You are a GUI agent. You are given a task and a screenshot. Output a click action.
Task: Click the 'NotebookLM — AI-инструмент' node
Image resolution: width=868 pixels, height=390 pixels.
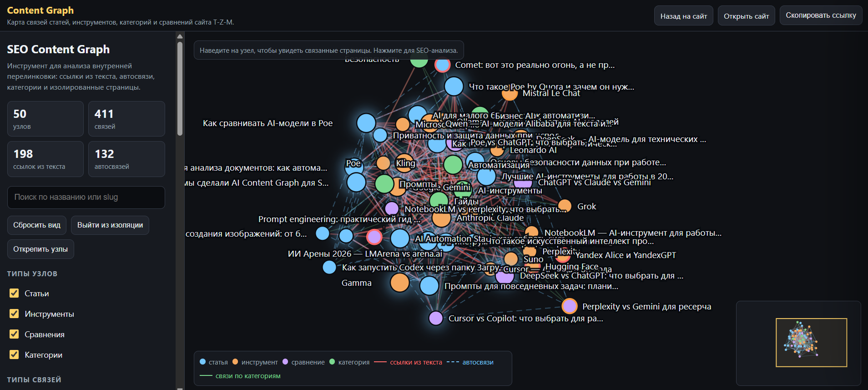point(532,233)
